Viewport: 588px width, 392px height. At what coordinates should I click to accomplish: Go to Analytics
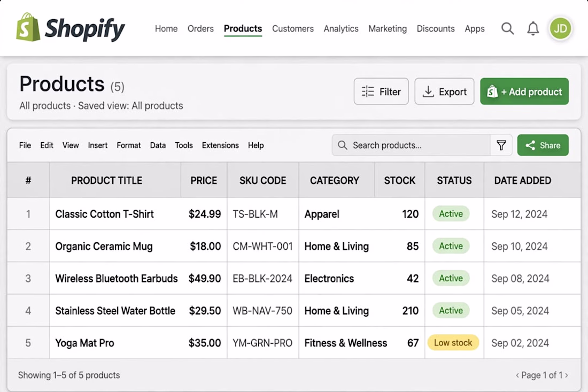[x=341, y=28]
